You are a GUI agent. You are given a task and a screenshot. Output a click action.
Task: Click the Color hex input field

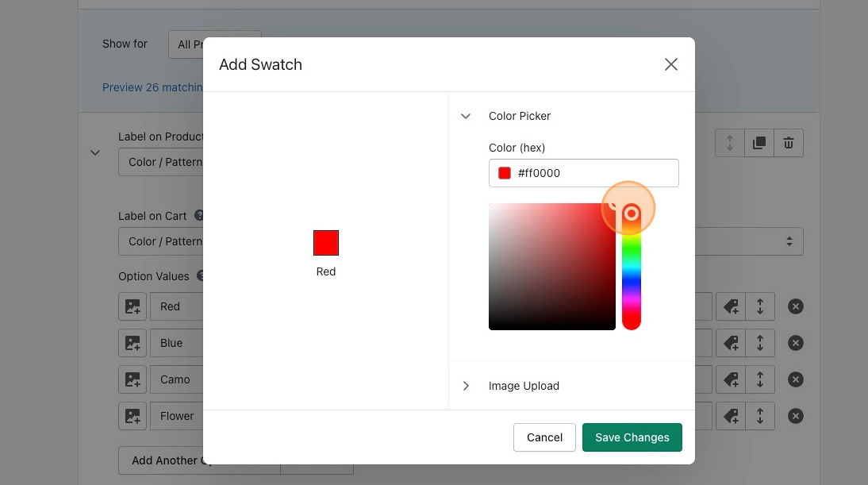595,173
